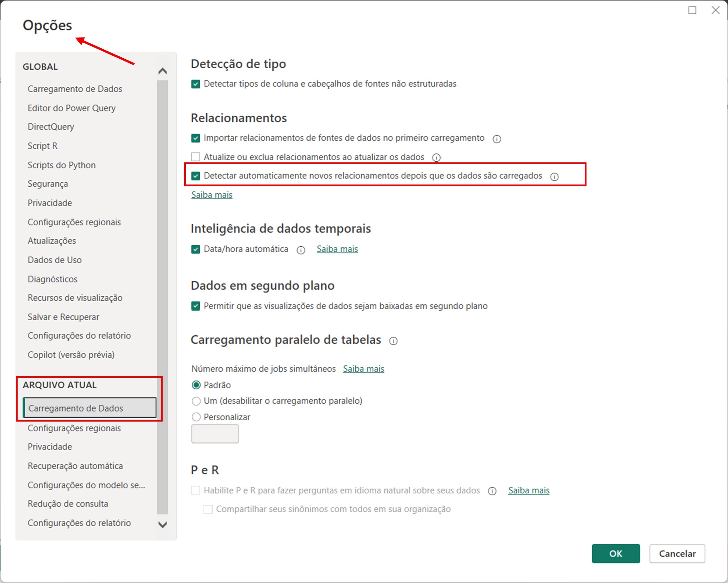Viewport: 728px width, 583px height.
Task: Open Editor do Power Query settings
Action: pos(71,108)
